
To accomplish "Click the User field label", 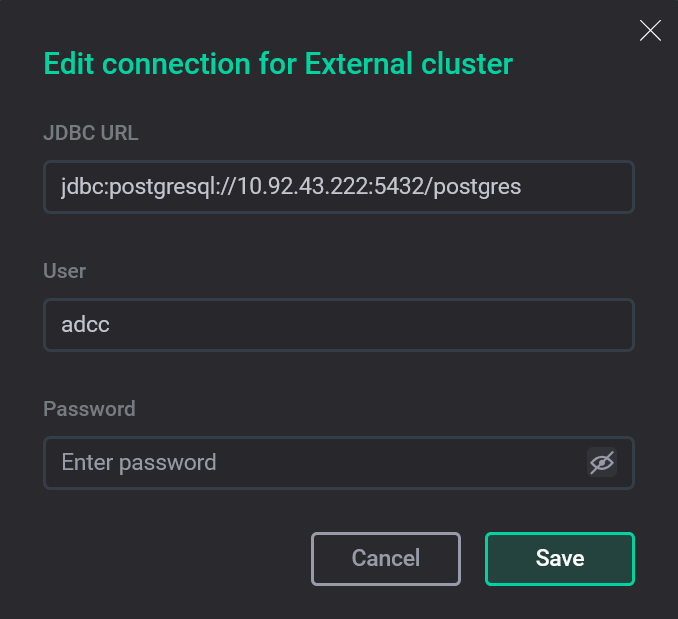I will click(x=65, y=271).
